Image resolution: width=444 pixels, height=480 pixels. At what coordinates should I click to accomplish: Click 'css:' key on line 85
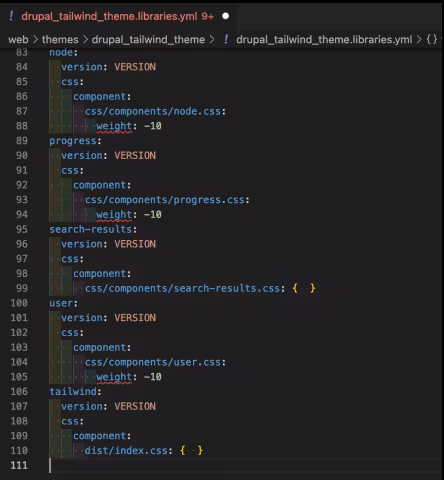pos(72,82)
